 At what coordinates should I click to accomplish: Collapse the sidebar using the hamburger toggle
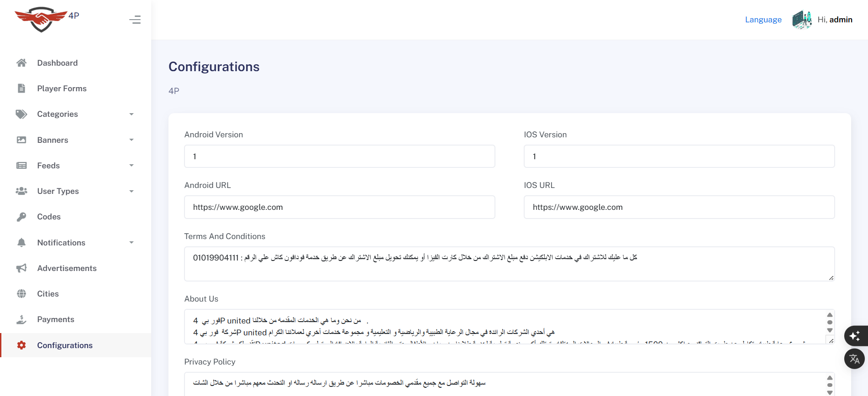[135, 20]
